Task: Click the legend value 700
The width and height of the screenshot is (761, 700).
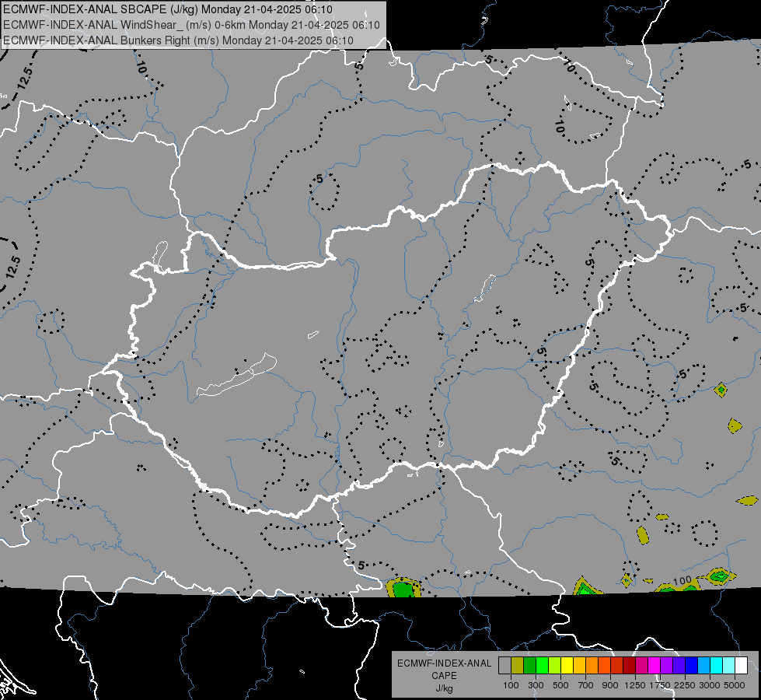Action: 586,685
